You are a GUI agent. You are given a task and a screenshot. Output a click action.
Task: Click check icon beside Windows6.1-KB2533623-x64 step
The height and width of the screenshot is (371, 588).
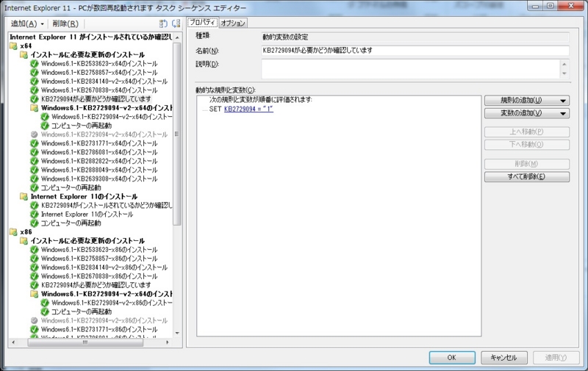tap(35, 64)
